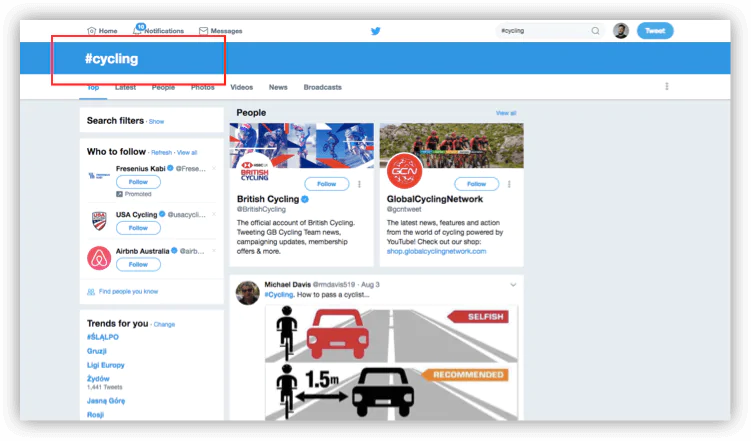Change the Trends for you
The width and height of the screenshot is (751, 441).
click(164, 325)
